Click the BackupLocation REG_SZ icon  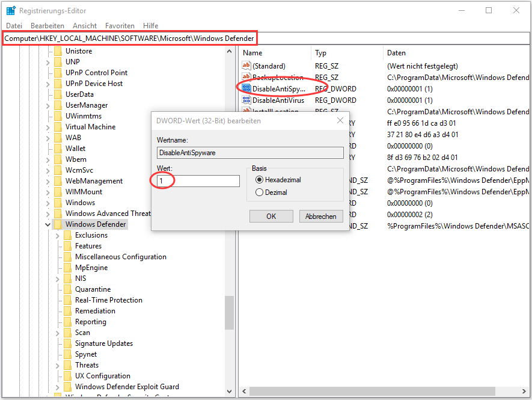click(x=246, y=77)
